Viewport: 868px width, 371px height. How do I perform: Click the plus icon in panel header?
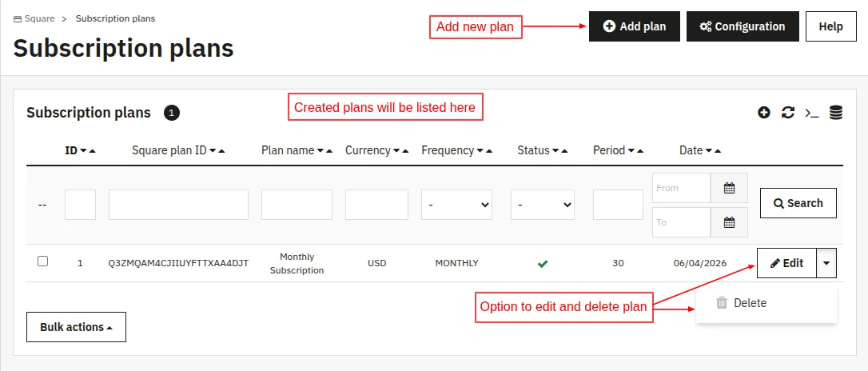764,113
